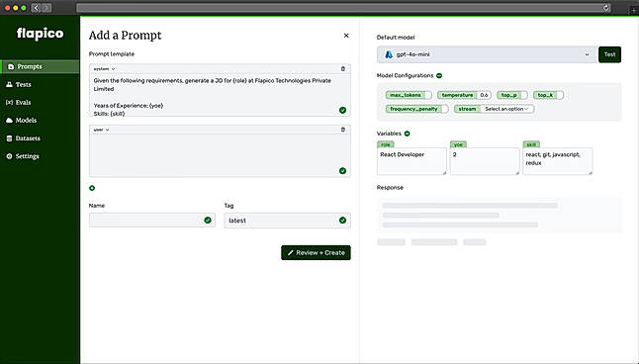
Task: Edit the role variable React Developer
Action: point(411,161)
